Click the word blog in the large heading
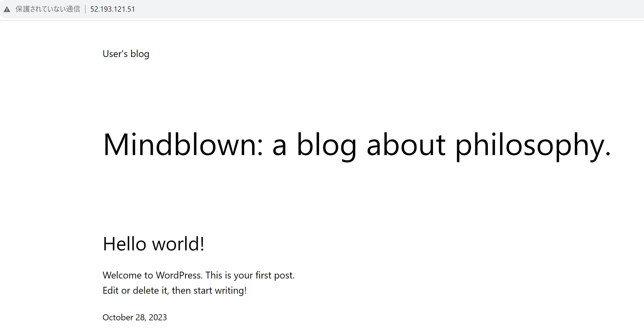 pos(327,146)
